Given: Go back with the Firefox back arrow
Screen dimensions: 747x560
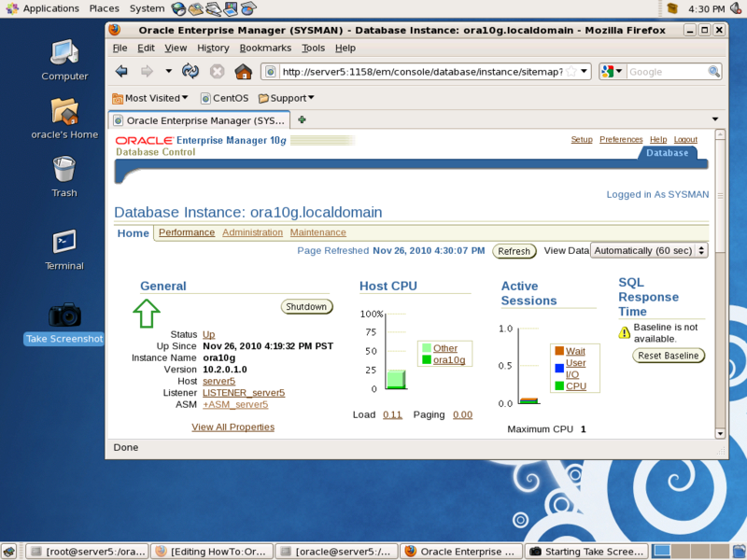Looking at the screenshot, I should [x=121, y=72].
